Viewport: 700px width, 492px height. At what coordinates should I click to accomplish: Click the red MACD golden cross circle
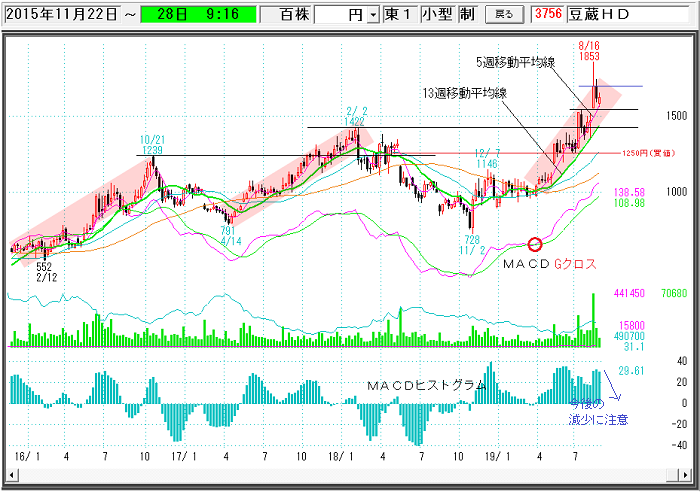coord(534,244)
